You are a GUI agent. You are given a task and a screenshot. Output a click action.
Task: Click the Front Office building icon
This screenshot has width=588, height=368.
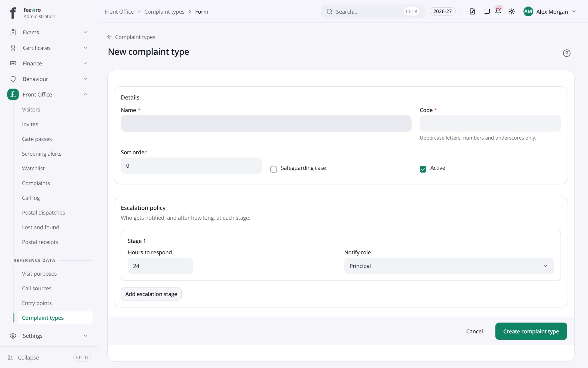click(x=13, y=95)
